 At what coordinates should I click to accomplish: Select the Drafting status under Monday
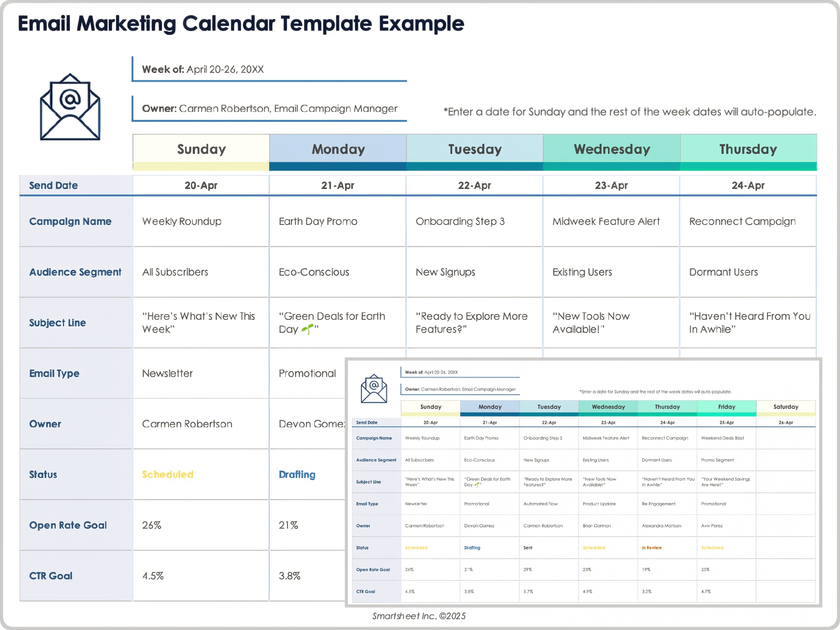point(297,474)
